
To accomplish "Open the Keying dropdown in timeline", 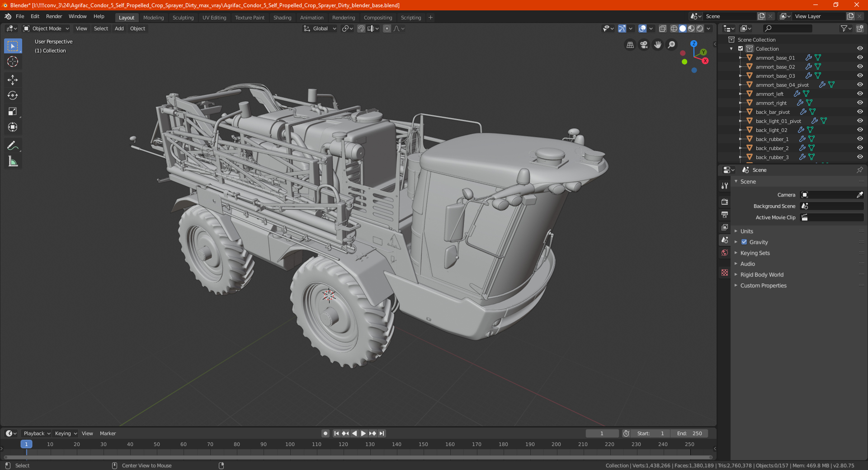I will point(66,433).
